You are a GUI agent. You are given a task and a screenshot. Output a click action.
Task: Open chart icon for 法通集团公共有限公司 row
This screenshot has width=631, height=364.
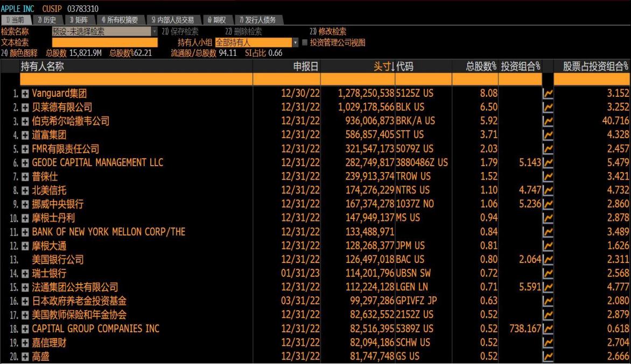[x=548, y=287]
